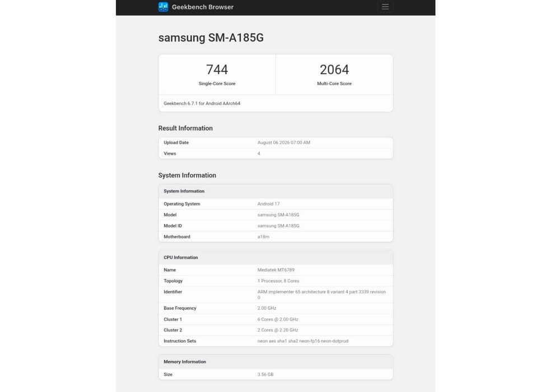The width and height of the screenshot is (560, 392).
Task: Click the ARM implementer 65 identifier value
Action: [321, 295]
